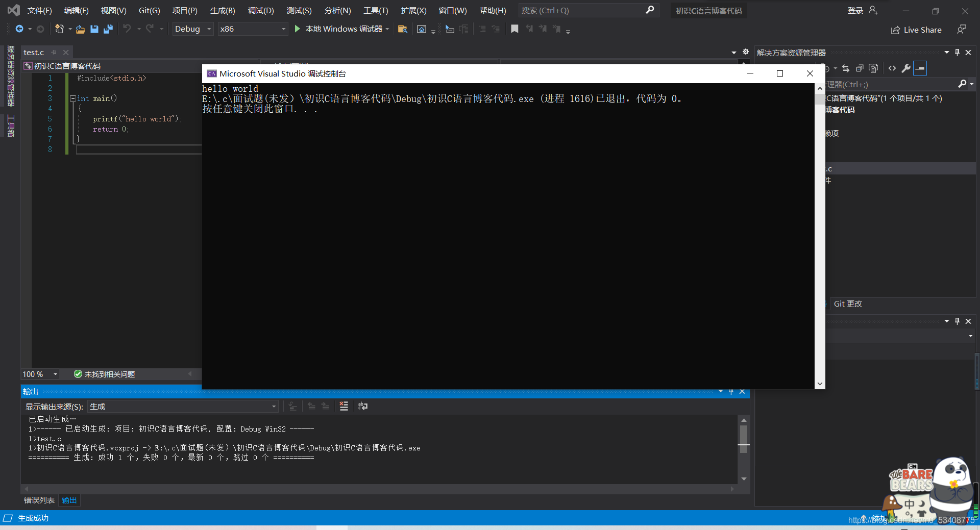
Task: Open the 服务器资源管理器 side tab
Action: tap(11, 76)
